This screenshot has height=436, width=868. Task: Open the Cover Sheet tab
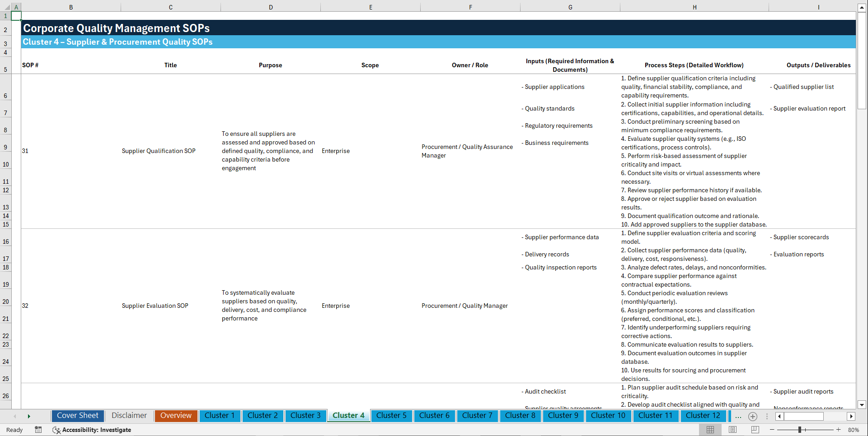78,416
